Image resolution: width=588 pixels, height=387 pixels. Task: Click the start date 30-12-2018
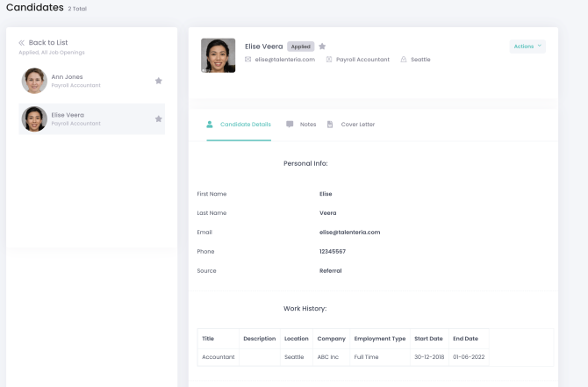pos(429,357)
